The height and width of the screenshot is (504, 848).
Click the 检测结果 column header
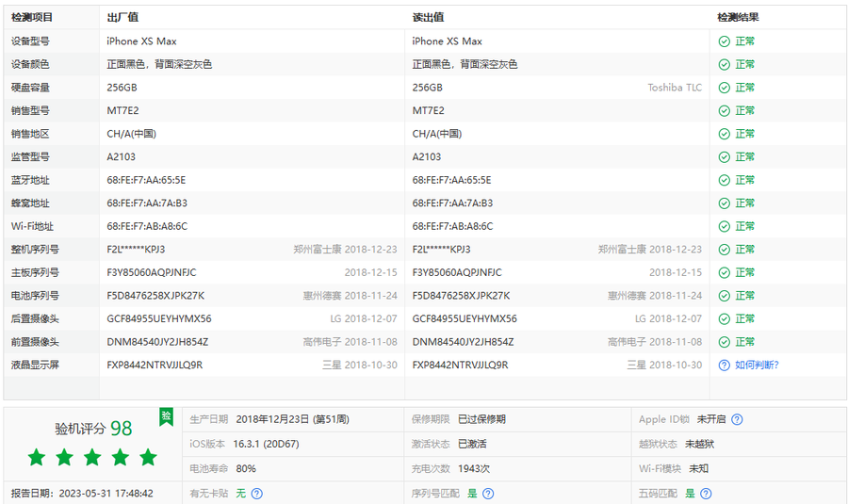(738, 17)
